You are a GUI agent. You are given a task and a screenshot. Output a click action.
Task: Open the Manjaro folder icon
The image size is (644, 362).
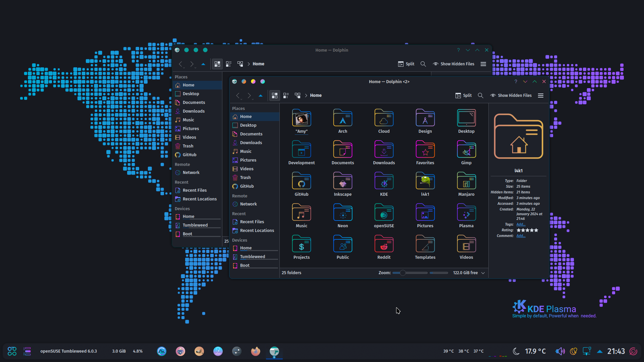pyautogui.click(x=466, y=181)
